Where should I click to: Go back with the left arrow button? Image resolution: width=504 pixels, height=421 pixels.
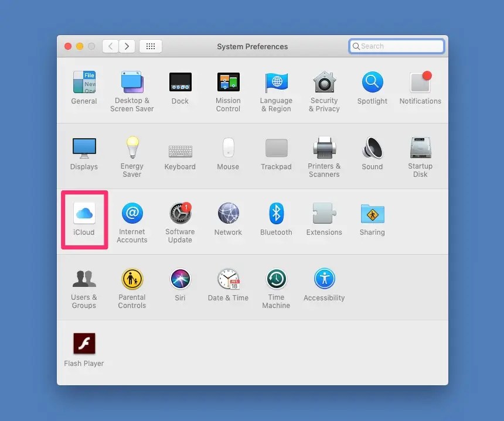pos(110,46)
